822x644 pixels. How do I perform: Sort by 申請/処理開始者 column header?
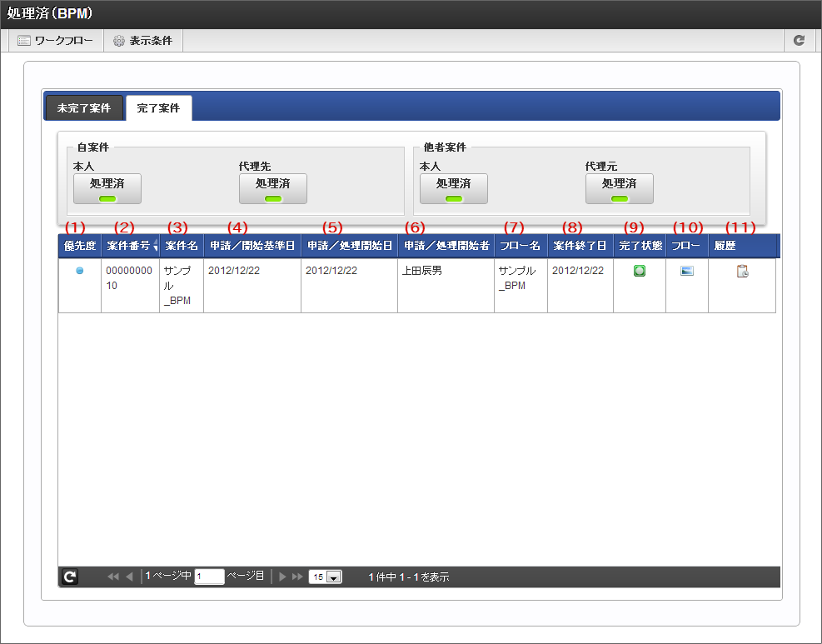(x=446, y=246)
